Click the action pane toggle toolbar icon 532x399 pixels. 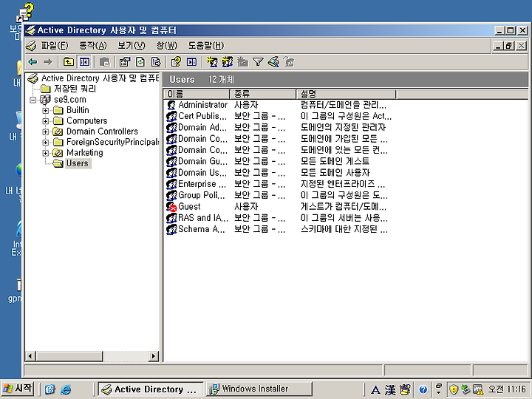click(x=191, y=62)
